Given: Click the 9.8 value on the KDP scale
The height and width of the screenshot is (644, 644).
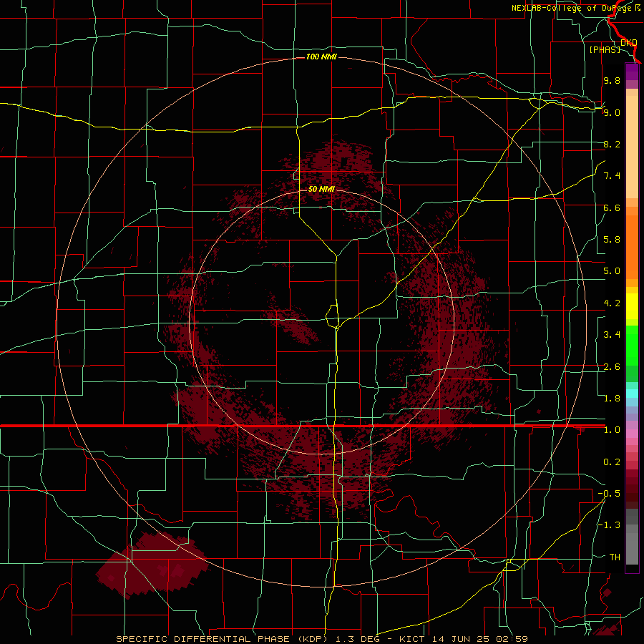Looking at the screenshot, I should pyautogui.click(x=612, y=80).
